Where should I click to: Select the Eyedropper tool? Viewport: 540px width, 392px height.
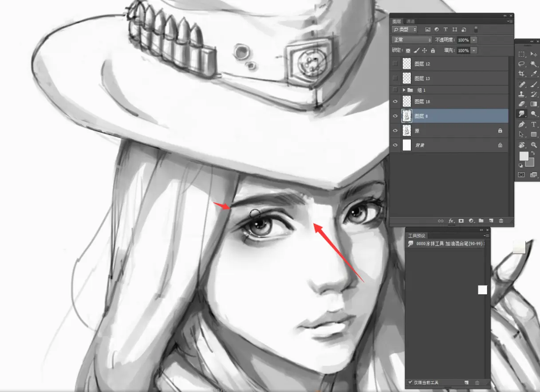tap(534, 74)
